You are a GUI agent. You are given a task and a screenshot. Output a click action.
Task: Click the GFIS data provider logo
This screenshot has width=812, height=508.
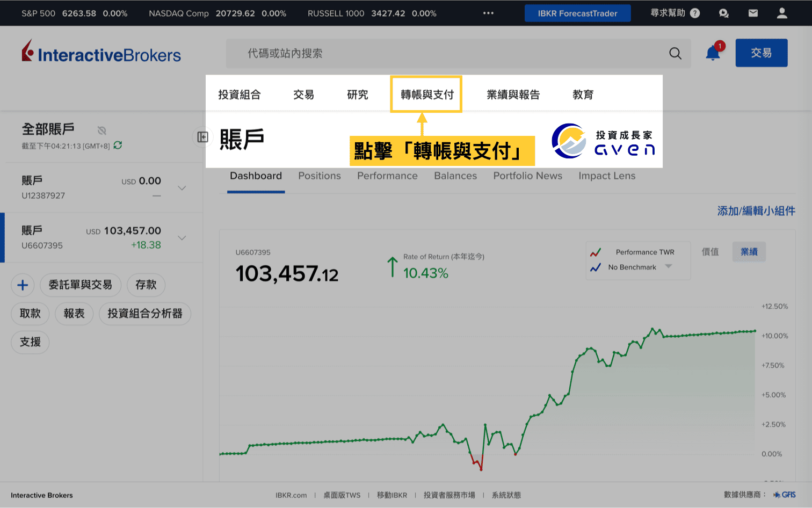[785, 495]
